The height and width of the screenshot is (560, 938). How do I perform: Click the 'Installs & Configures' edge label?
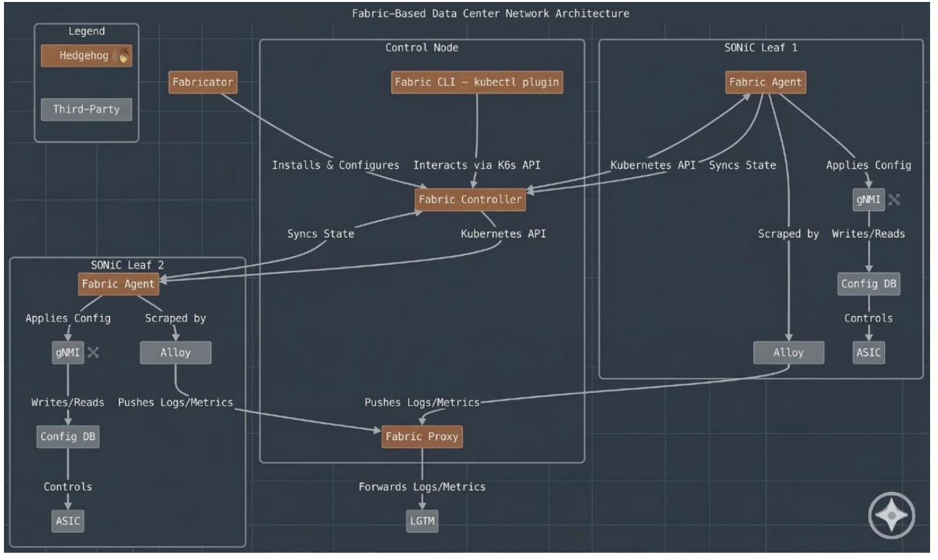pos(336,165)
